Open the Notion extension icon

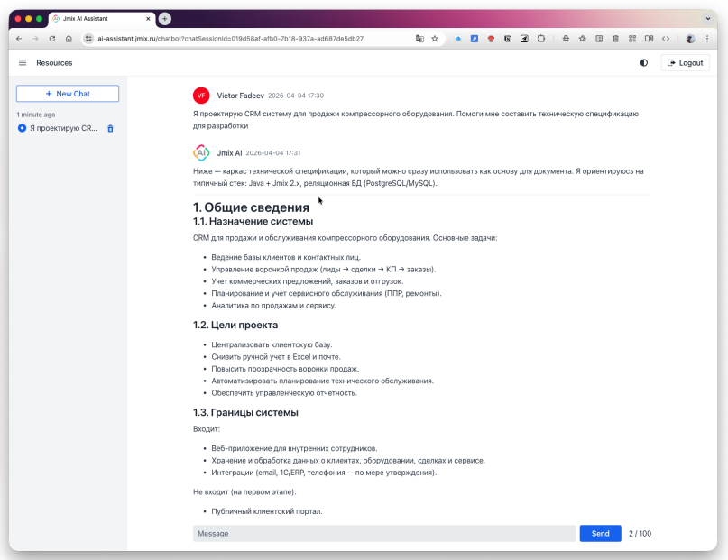coord(508,39)
